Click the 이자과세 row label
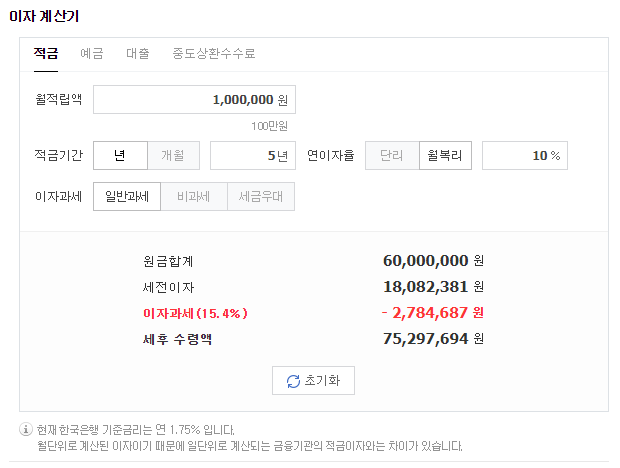The width and height of the screenshot is (620, 468). tap(59, 196)
